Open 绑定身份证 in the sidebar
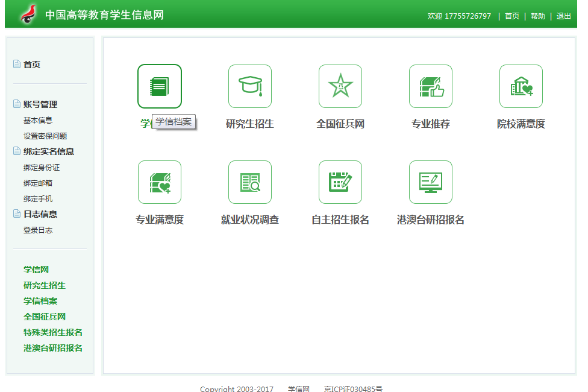588x392 pixels. [42, 168]
